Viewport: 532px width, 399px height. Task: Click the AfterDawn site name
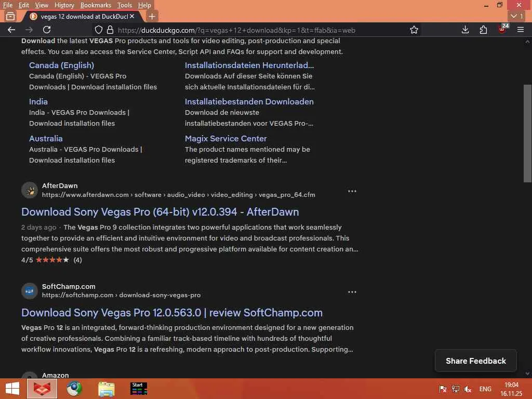coord(60,185)
